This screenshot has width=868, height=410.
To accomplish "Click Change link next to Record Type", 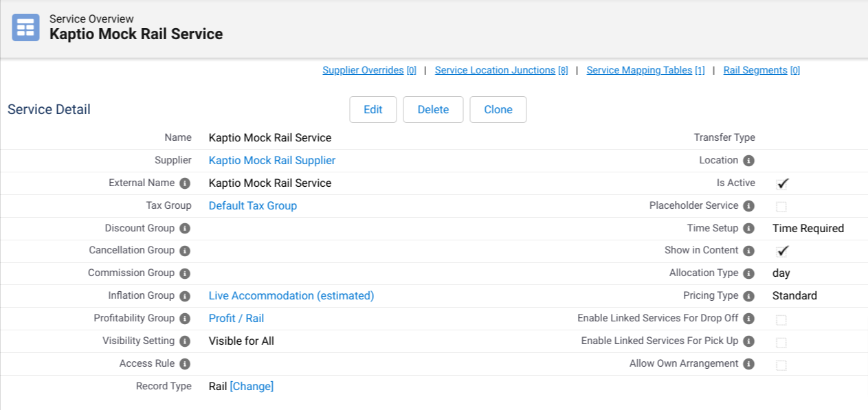I will (252, 387).
